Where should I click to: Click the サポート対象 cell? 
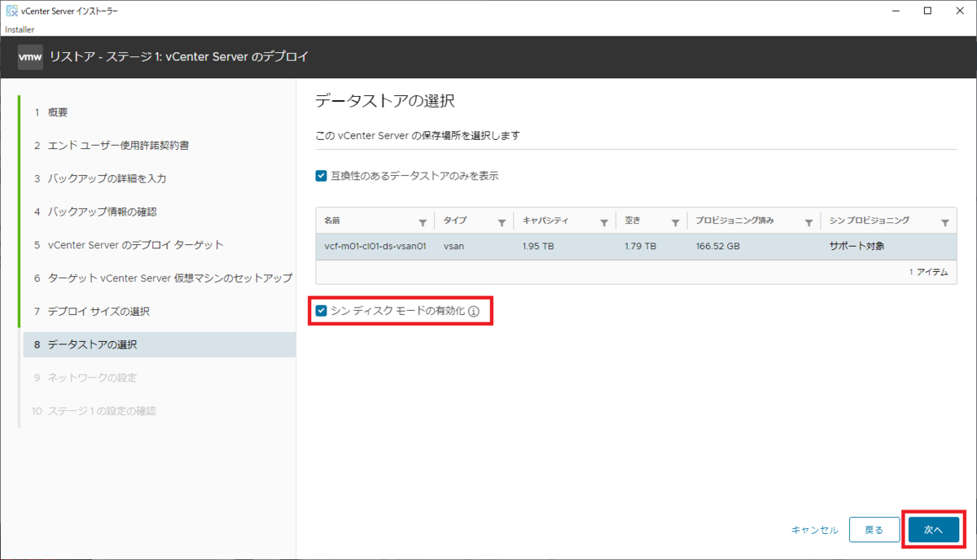pyautogui.click(x=857, y=246)
